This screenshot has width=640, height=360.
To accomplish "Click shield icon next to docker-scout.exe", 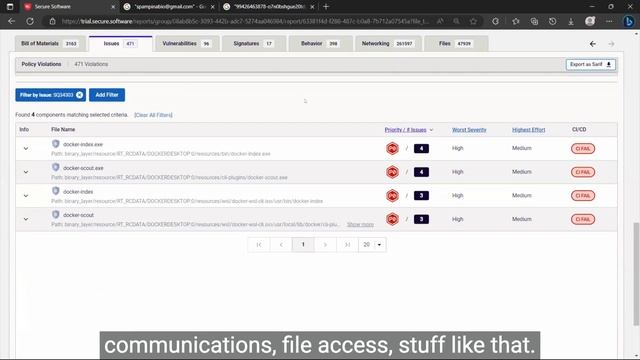I will click(x=56, y=167).
